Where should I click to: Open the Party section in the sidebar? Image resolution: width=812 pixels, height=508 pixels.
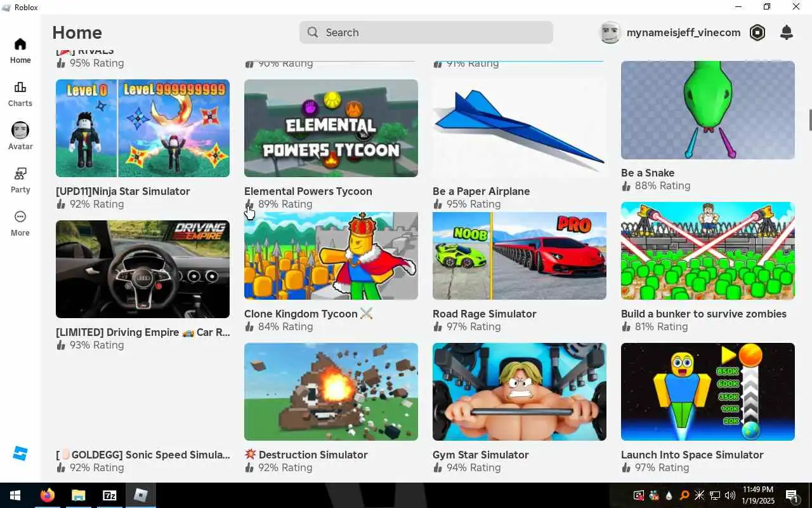point(20,180)
